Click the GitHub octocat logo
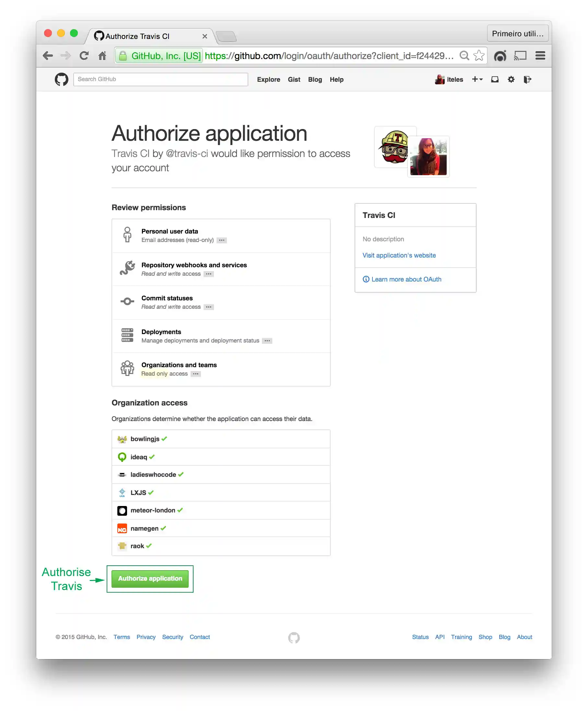Viewport: 588px width, 711px height. coord(62,79)
